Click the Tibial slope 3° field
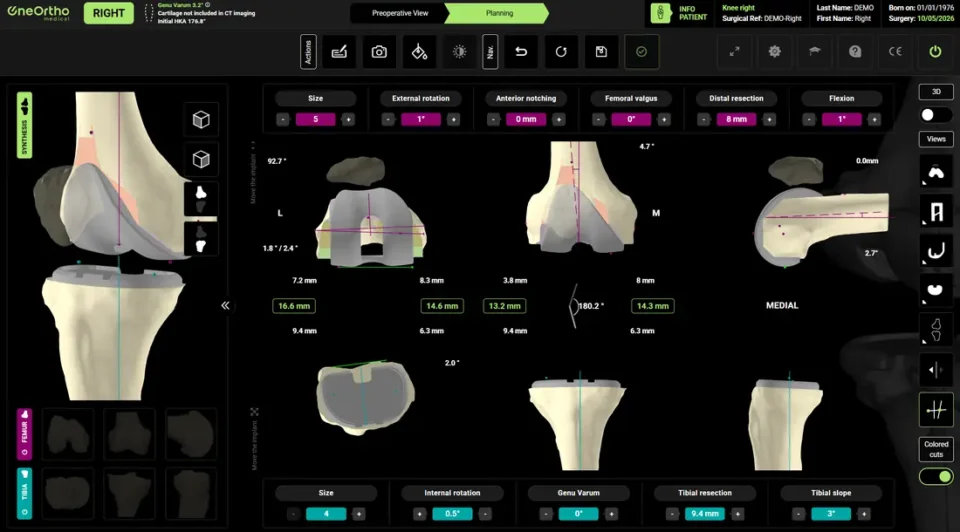Image resolution: width=960 pixels, height=532 pixels. (831, 514)
